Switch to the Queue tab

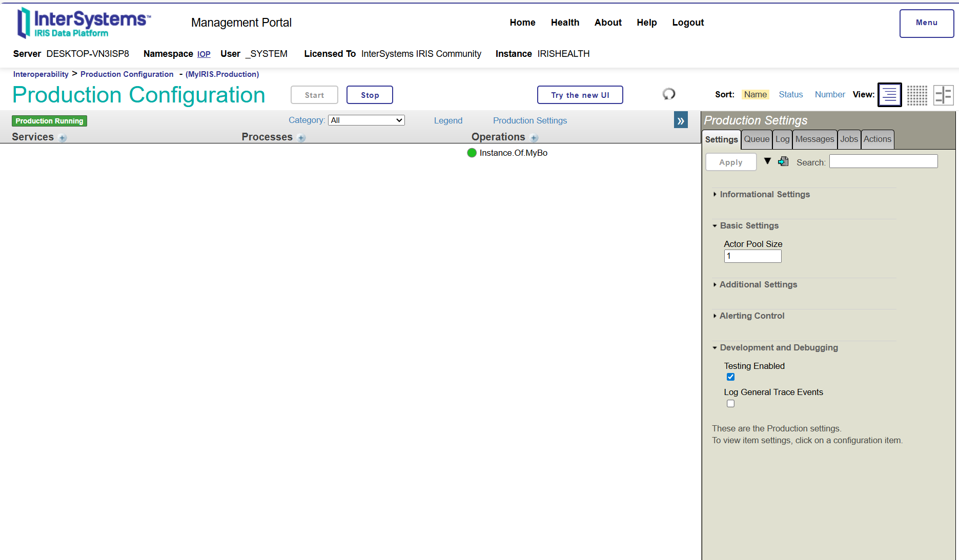point(757,139)
